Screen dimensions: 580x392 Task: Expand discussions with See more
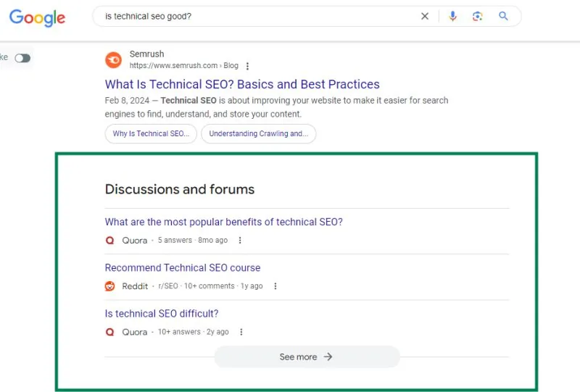click(307, 357)
